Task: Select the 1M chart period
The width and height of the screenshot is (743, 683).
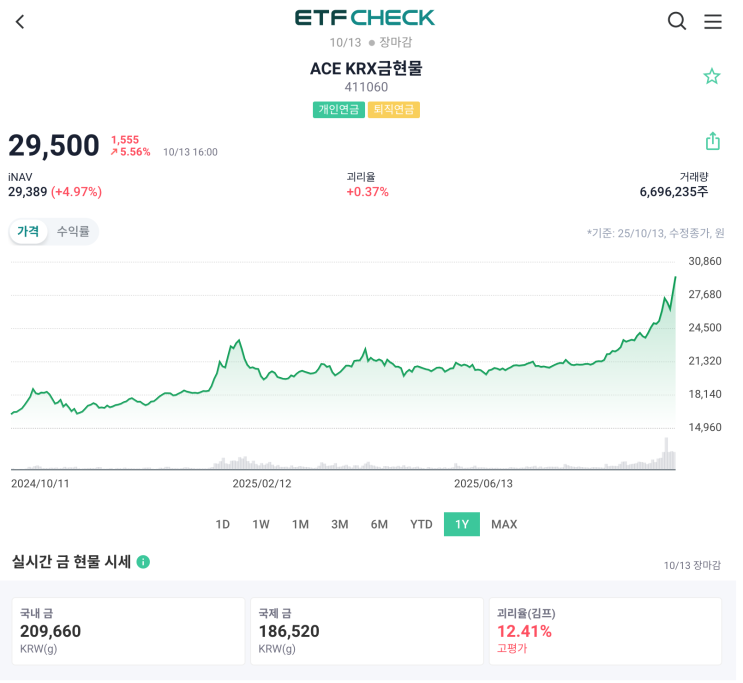Action: point(300,524)
